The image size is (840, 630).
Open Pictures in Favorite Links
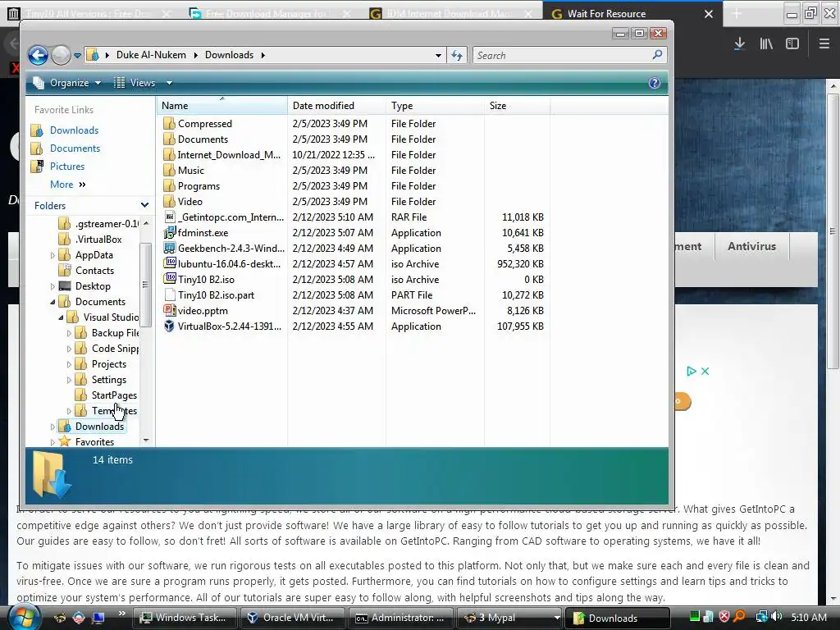point(67,166)
